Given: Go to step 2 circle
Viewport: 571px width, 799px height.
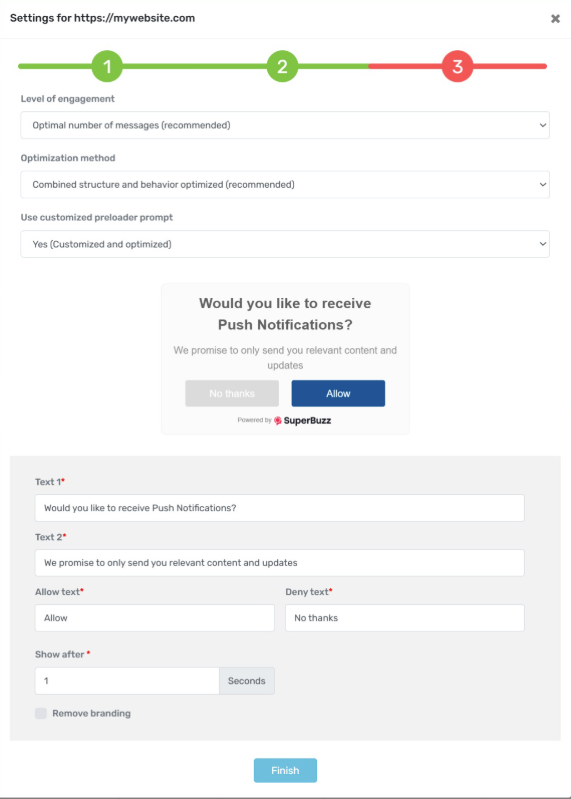Looking at the screenshot, I should click(x=282, y=66).
